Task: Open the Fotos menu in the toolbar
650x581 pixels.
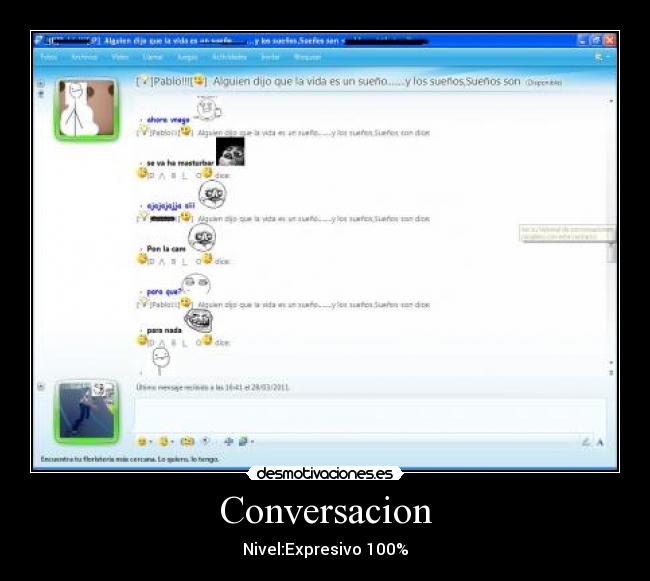Action: 49,57
